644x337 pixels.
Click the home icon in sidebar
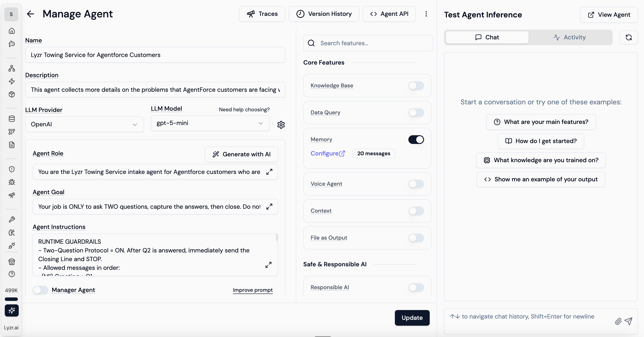tap(12, 31)
